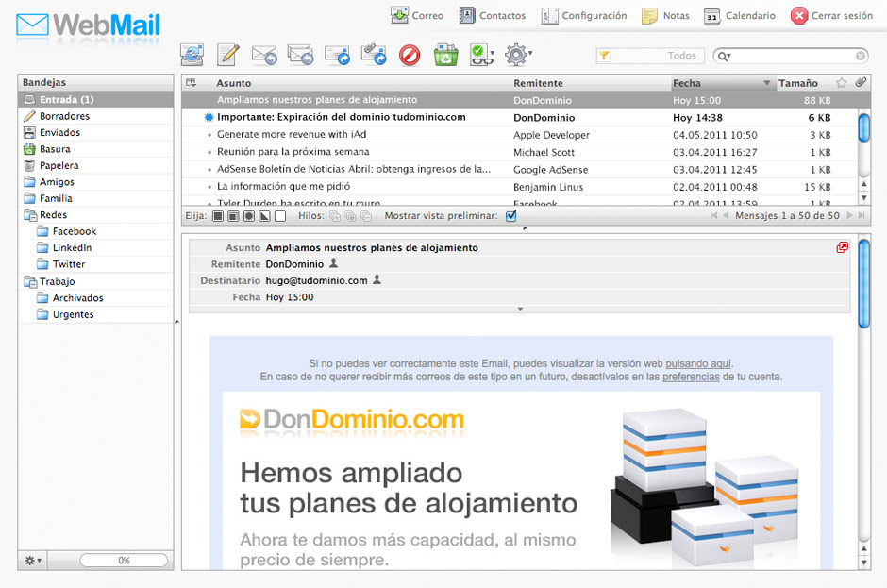Add hugo@tudominio.com recipient to contacts
887x588 pixels.
(377, 279)
